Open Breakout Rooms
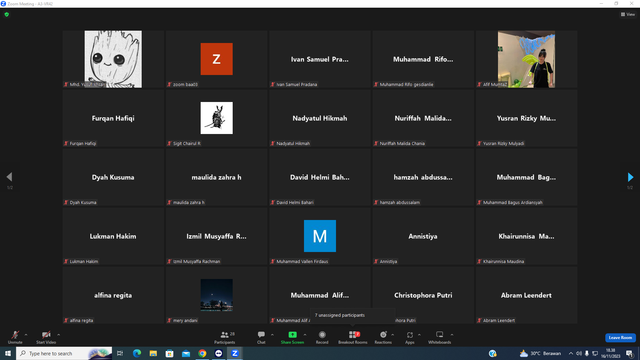The image size is (640, 360). (x=353, y=337)
